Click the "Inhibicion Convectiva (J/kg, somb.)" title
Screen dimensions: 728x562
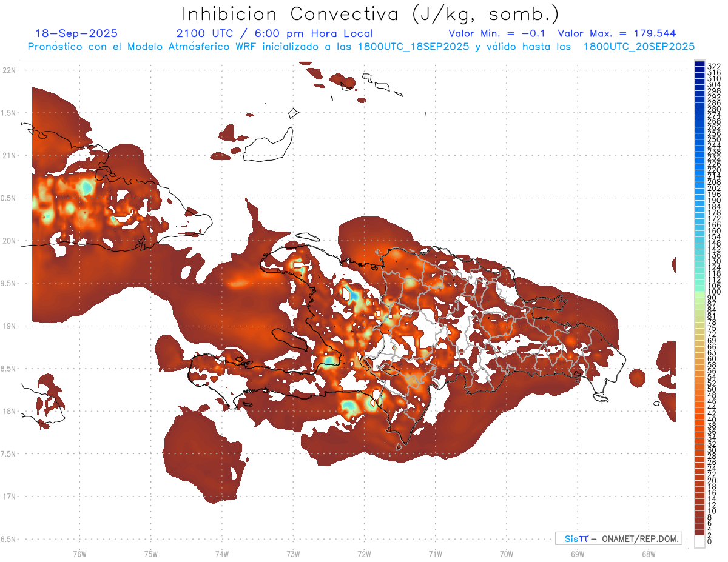click(x=371, y=14)
